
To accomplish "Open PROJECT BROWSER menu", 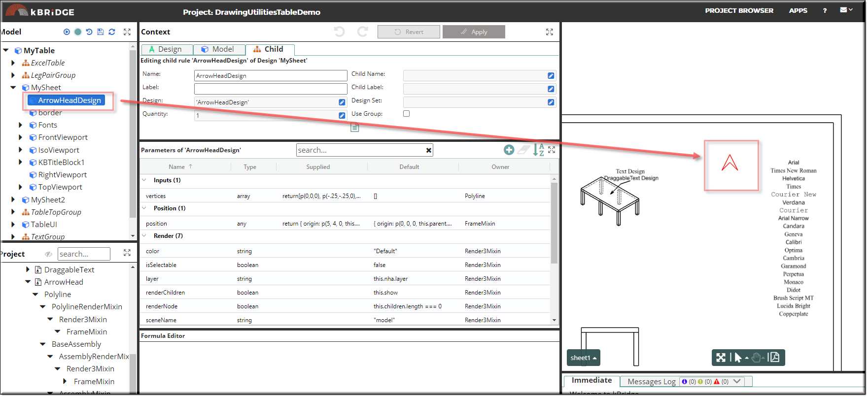I will [x=739, y=10].
